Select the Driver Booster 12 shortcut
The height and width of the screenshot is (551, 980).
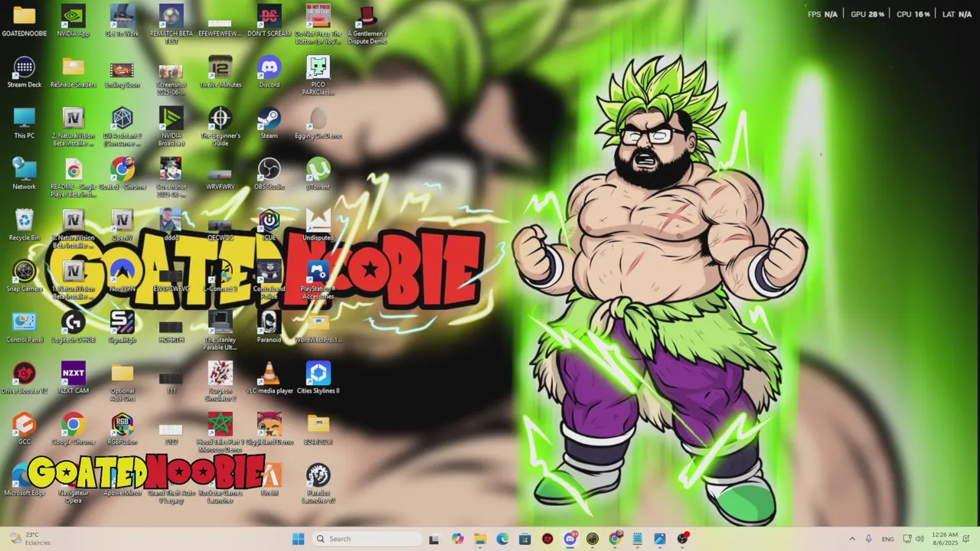coord(24,379)
